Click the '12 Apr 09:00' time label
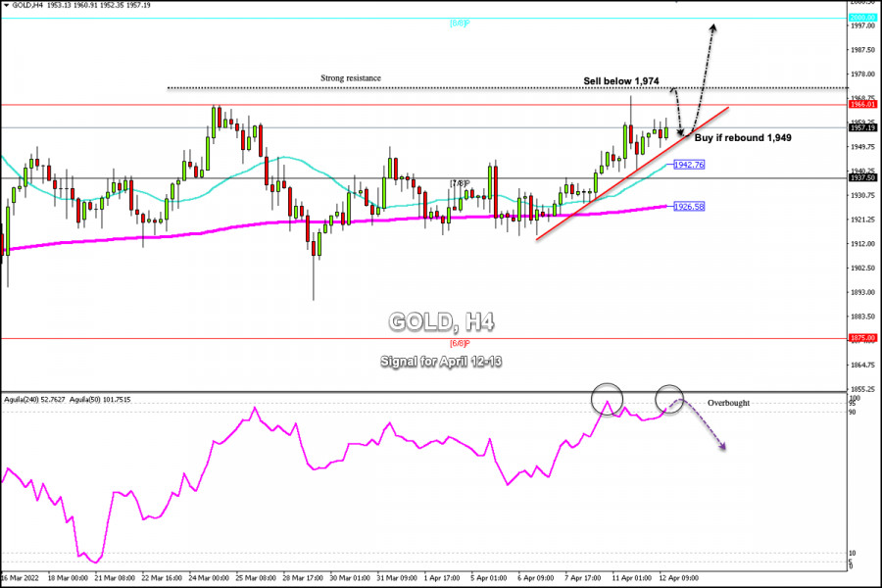The width and height of the screenshot is (882, 588). (x=679, y=578)
